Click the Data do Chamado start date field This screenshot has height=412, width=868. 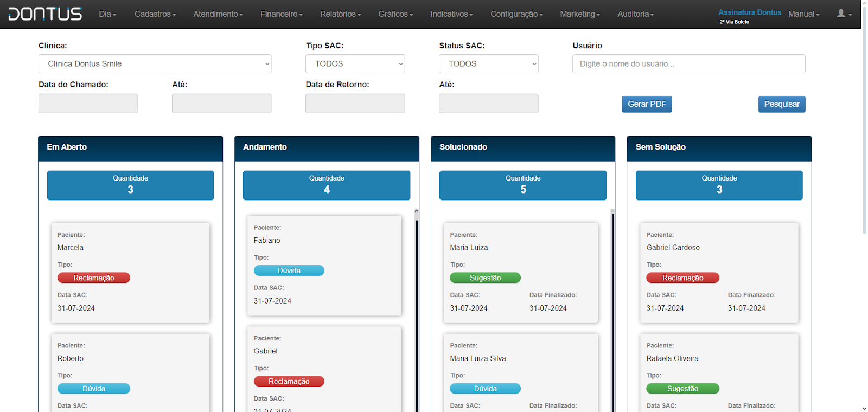coord(88,103)
